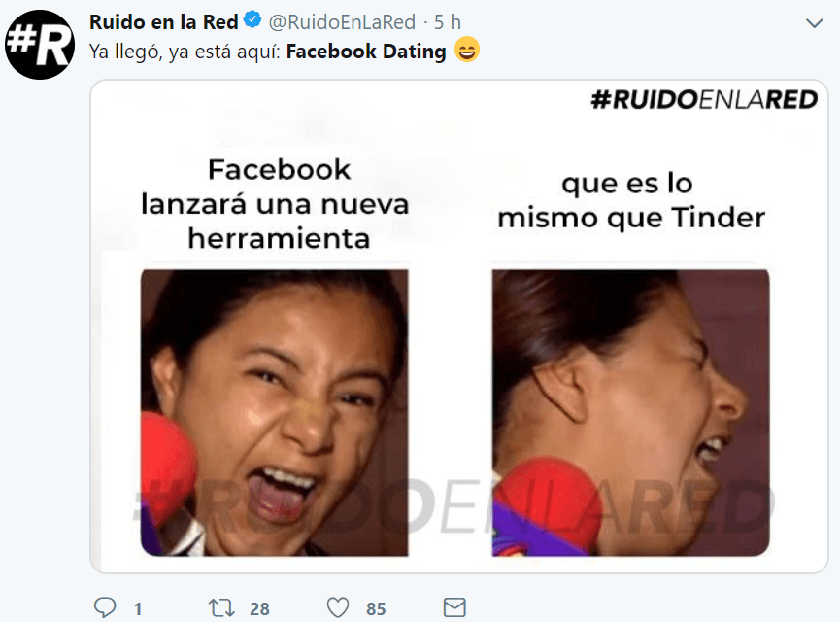This screenshot has width=840, height=622.
Task: Click the like count 85
Action: pyautogui.click(x=376, y=608)
